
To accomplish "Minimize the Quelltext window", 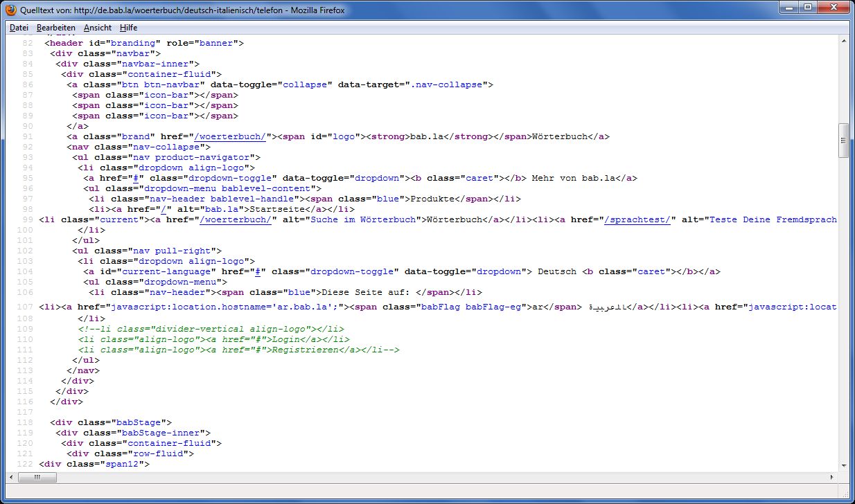I will 790,8.
